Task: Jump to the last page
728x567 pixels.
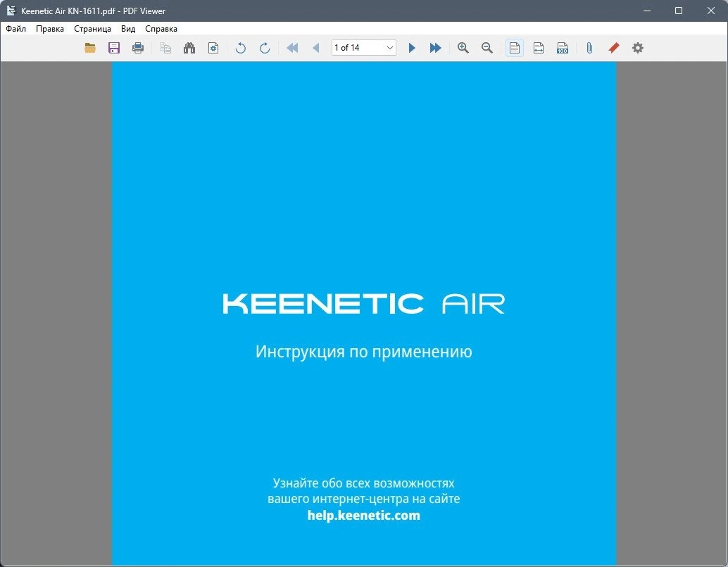Action: click(x=436, y=48)
